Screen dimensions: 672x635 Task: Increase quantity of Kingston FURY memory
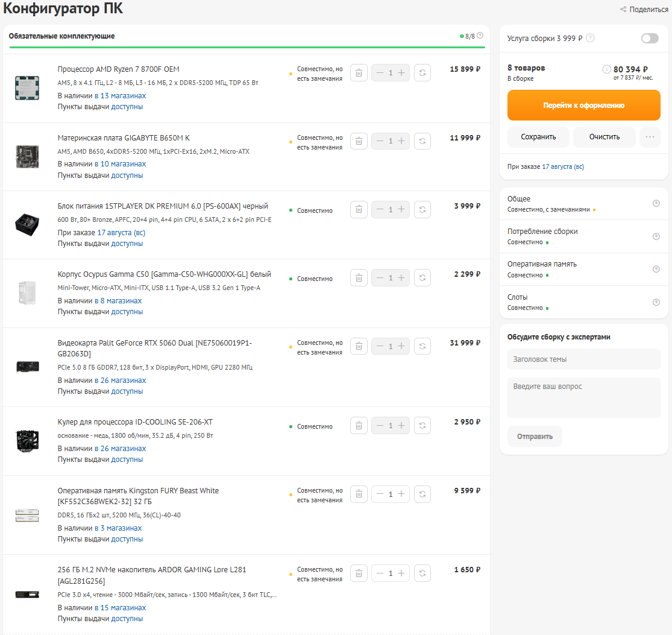pyautogui.click(x=401, y=494)
